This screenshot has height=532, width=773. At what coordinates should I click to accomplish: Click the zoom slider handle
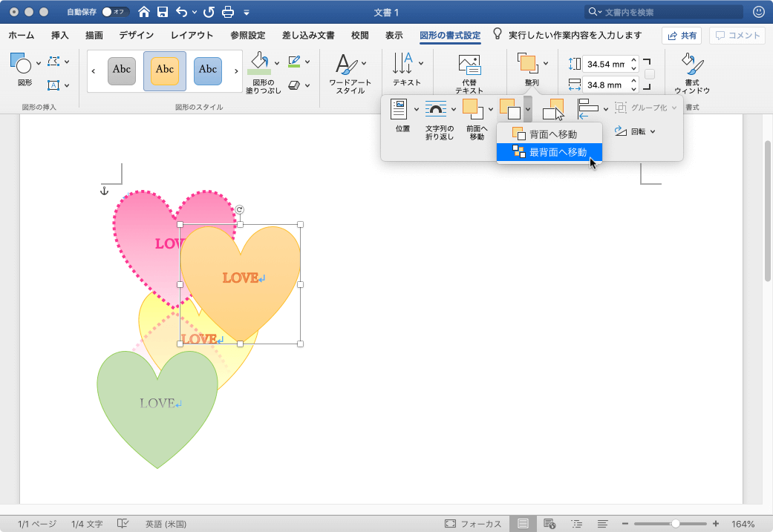[676, 524]
